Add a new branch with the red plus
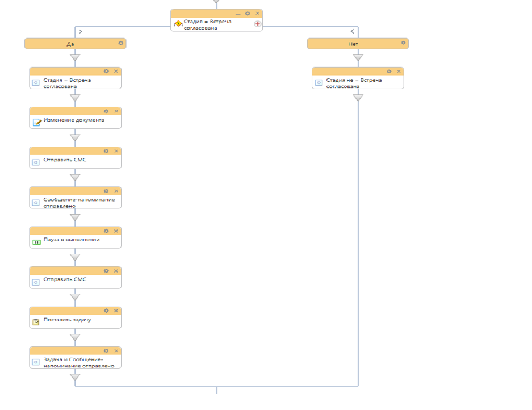Image resolution: width=532 pixels, height=410 pixels. pos(258,24)
